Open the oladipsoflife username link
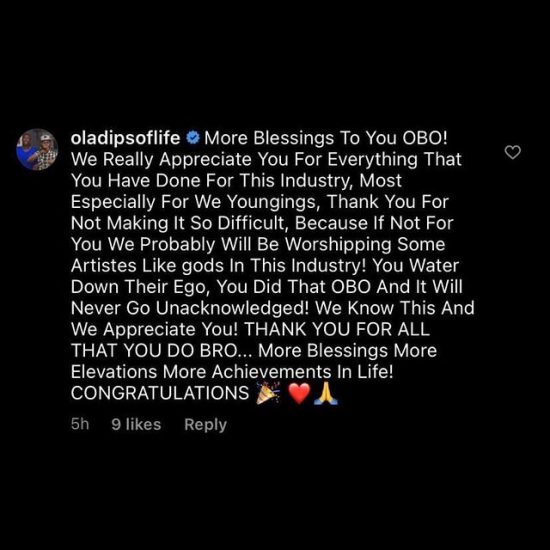This screenshot has height=550, width=550. pyautogui.click(x=126, y=138)
